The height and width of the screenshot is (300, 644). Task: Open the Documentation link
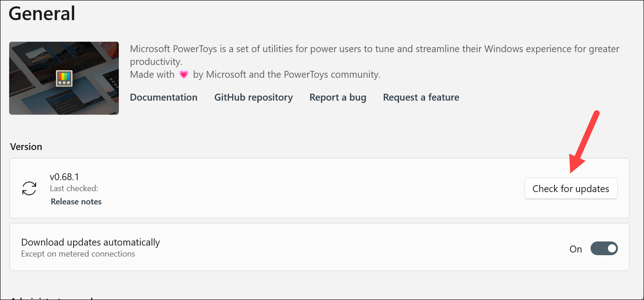[164, 97]
